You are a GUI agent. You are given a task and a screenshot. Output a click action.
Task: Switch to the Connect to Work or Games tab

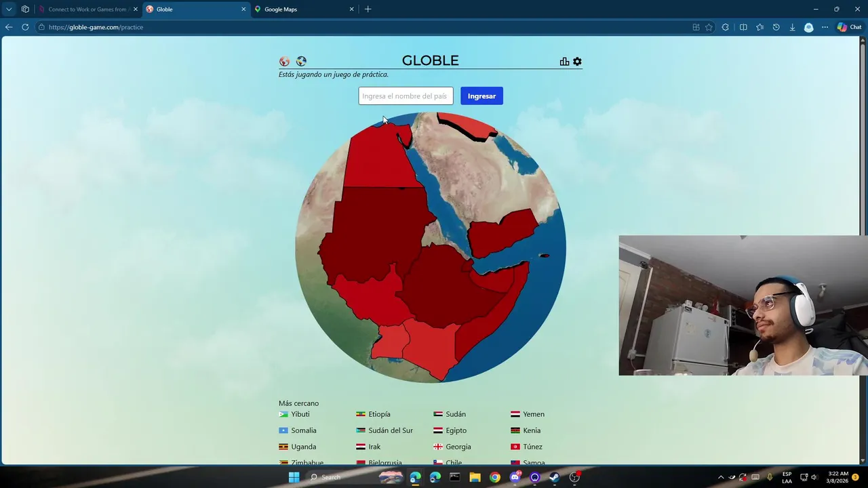pos(88,9)
